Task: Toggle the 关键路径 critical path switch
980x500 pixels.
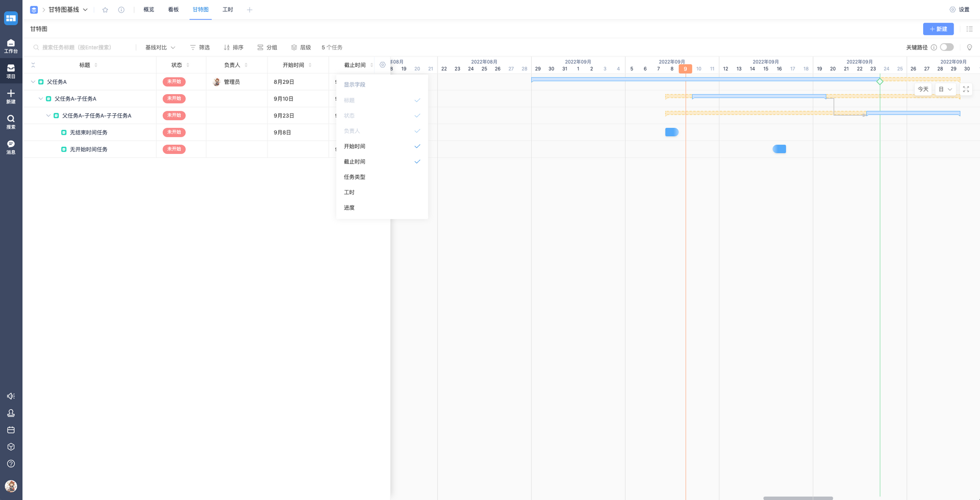Action: [947, 48]
